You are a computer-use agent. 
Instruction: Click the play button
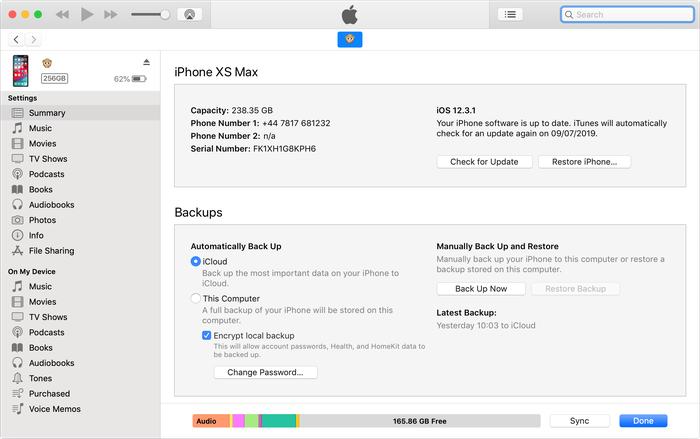click(x=87, y=15)
